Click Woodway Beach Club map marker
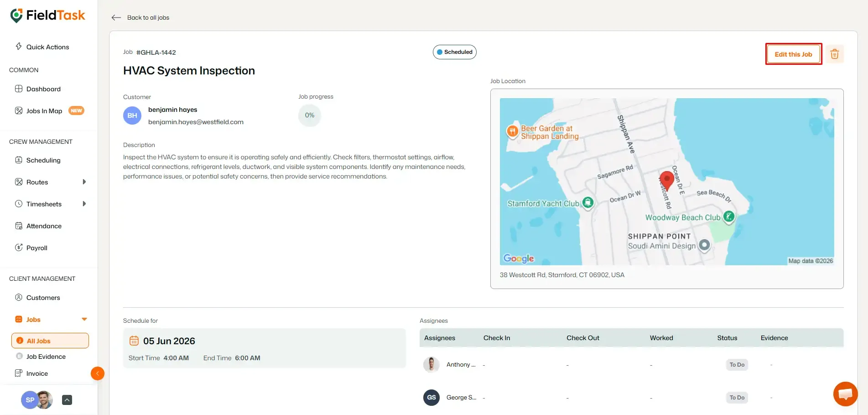The width and height of the screenshot is (868, 415). point(729,216)
